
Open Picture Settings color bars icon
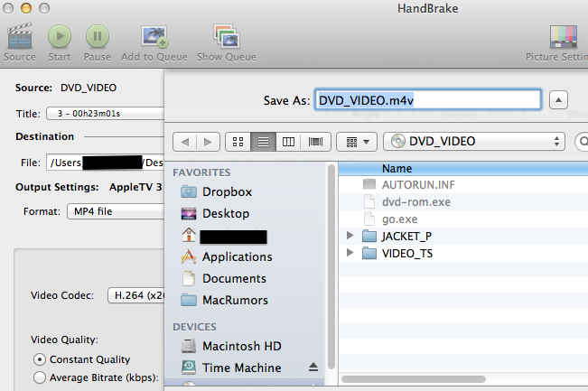tap(564, 36)
